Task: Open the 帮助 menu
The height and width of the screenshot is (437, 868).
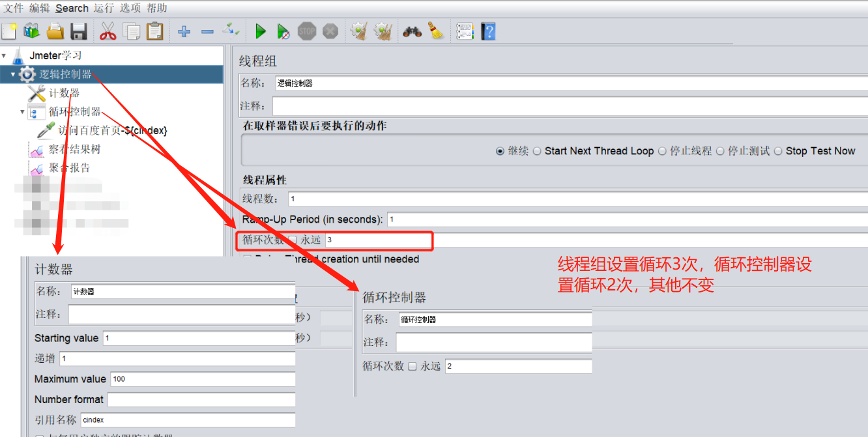Action: pos(156,8)
